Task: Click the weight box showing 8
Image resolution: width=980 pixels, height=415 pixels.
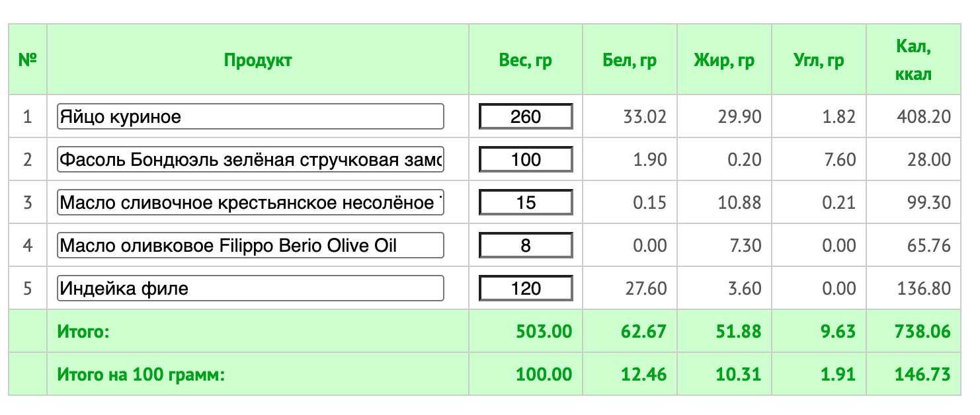Action: pos(526,246)
